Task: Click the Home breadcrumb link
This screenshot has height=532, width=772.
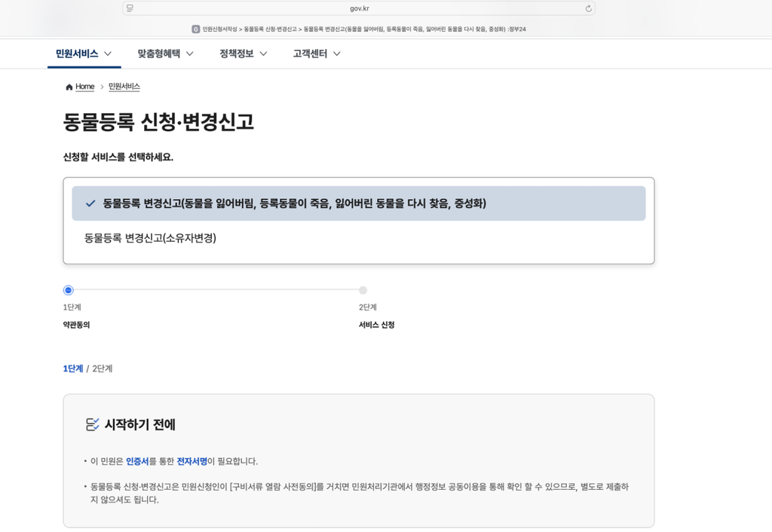Action: (84, 87)
